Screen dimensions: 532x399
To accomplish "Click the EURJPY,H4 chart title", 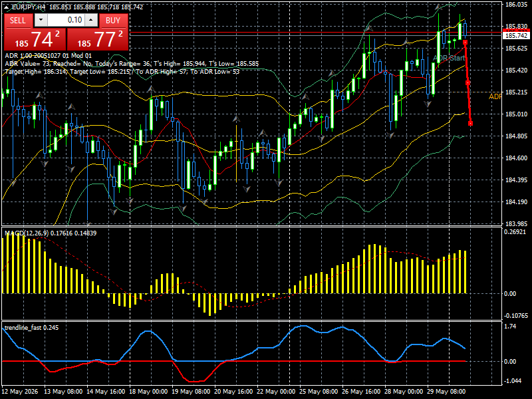I will [29, 7].
